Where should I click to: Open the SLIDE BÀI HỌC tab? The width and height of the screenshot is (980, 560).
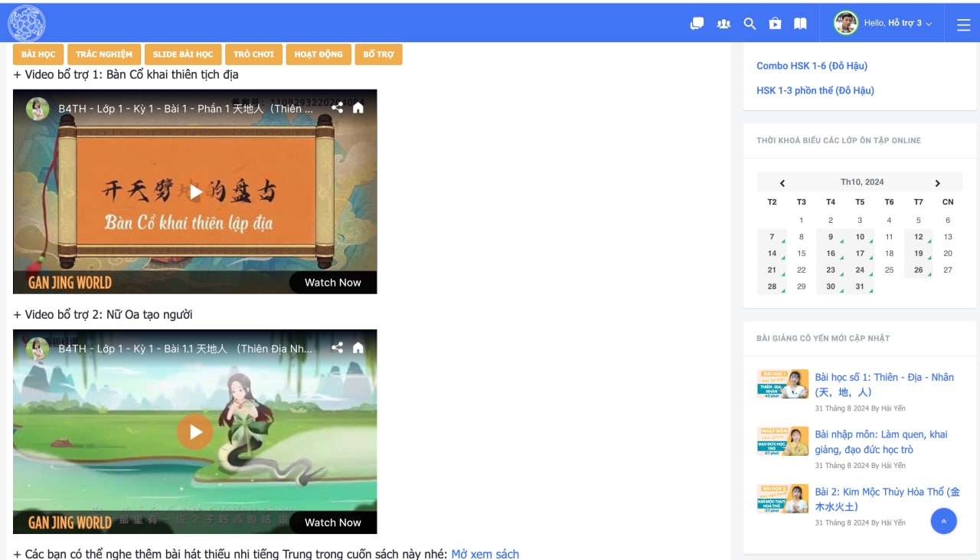183,54
